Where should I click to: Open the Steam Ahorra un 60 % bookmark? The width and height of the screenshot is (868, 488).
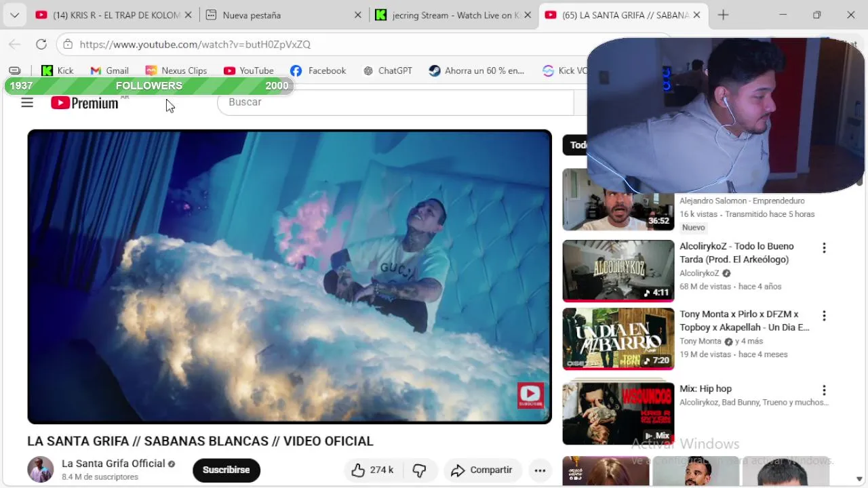click(477, 70)
